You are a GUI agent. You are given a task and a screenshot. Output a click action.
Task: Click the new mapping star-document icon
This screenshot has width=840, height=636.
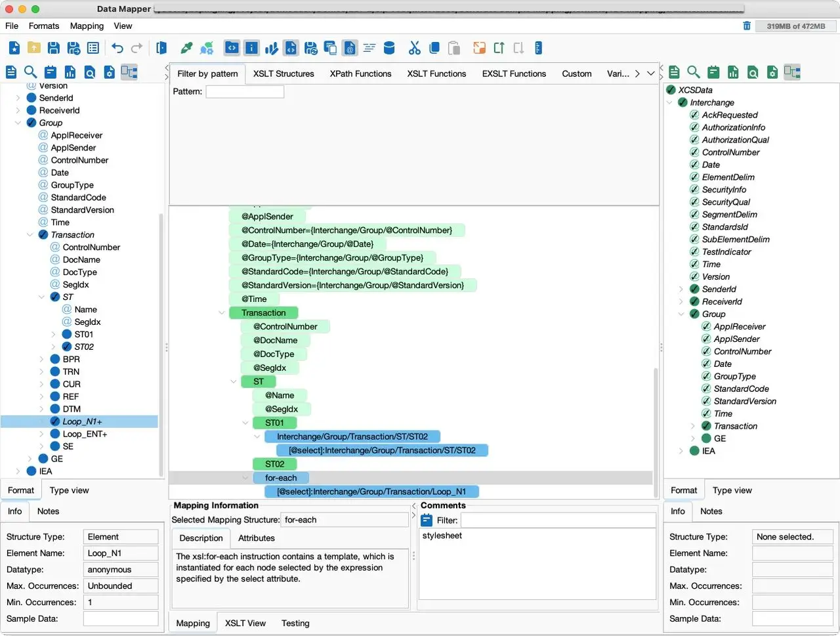pos(14,48)
